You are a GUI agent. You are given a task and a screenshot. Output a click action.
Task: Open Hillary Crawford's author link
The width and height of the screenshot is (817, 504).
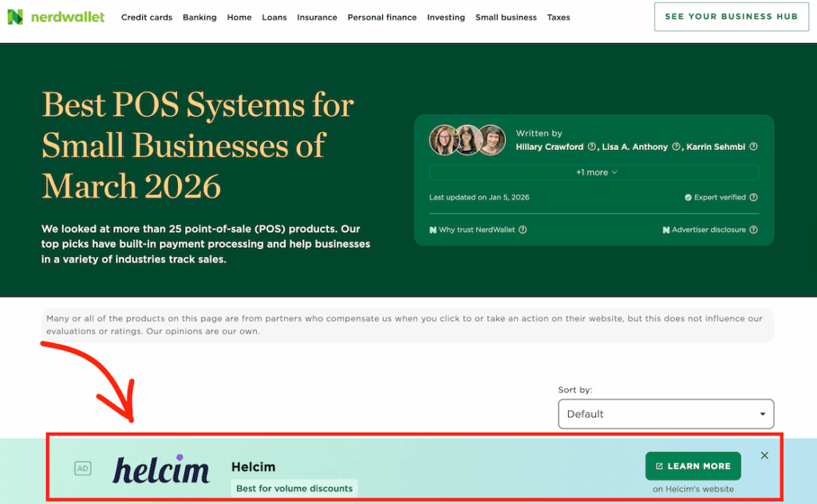click(x=549, y=147)
